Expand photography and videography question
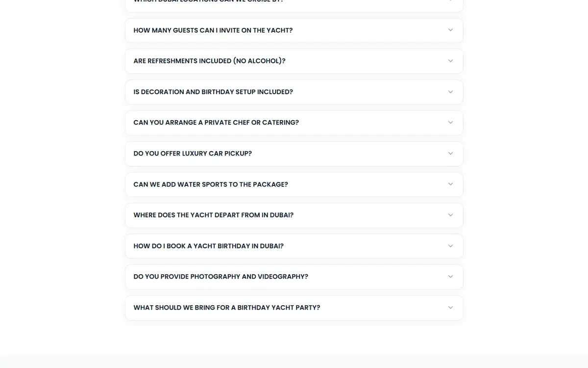The width and height of the screenshot is (588, 368). (x=294, y=277)
